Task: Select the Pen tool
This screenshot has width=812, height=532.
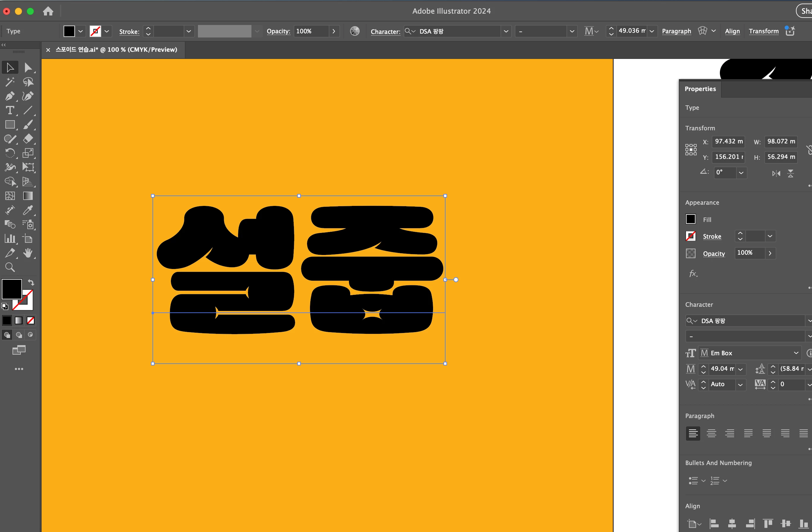Action: (10, 96)
